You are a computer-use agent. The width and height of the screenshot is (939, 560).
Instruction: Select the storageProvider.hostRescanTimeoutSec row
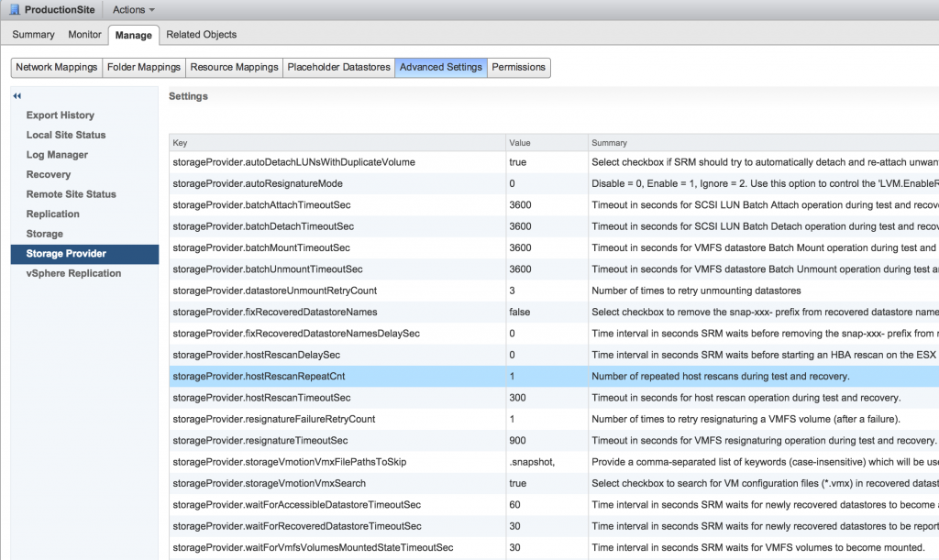[x=261, y=398]
